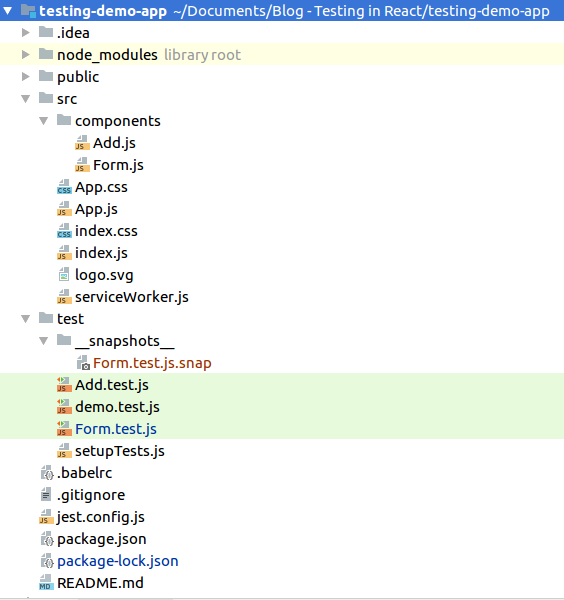This screenshot has width=564, height=600.
Task: Select the blue Form.test.js file name
Action: pyautogui.click(x=116, y=429)
